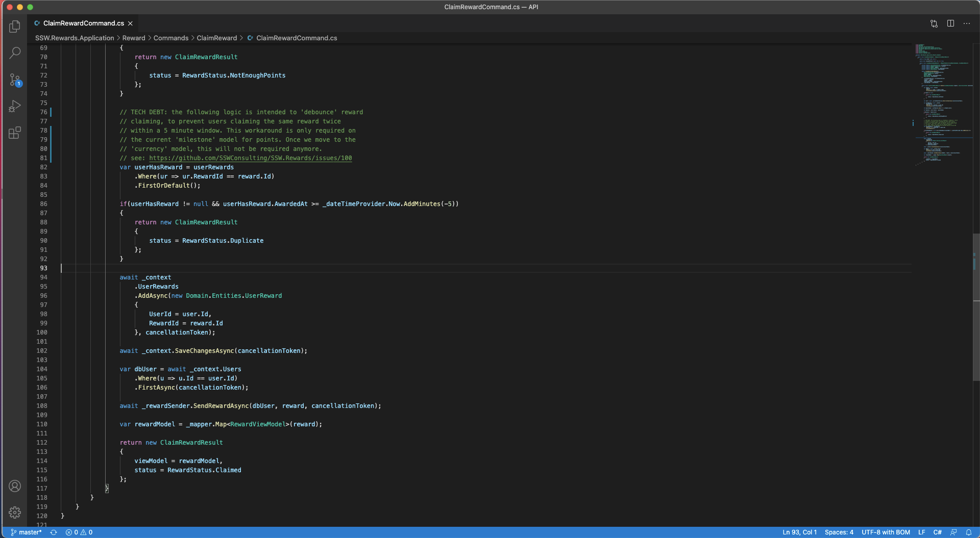Open the More Actions ellipsis menu

pyautogui.click(x=967, y=23)
